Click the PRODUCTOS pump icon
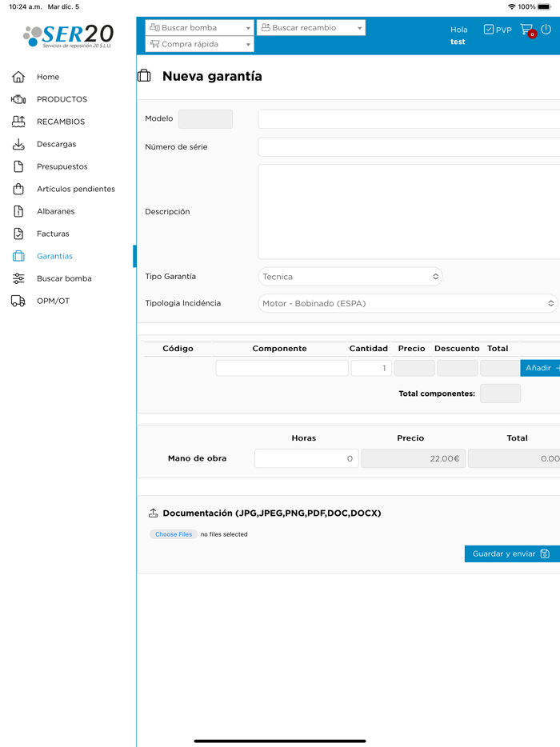 18,99
